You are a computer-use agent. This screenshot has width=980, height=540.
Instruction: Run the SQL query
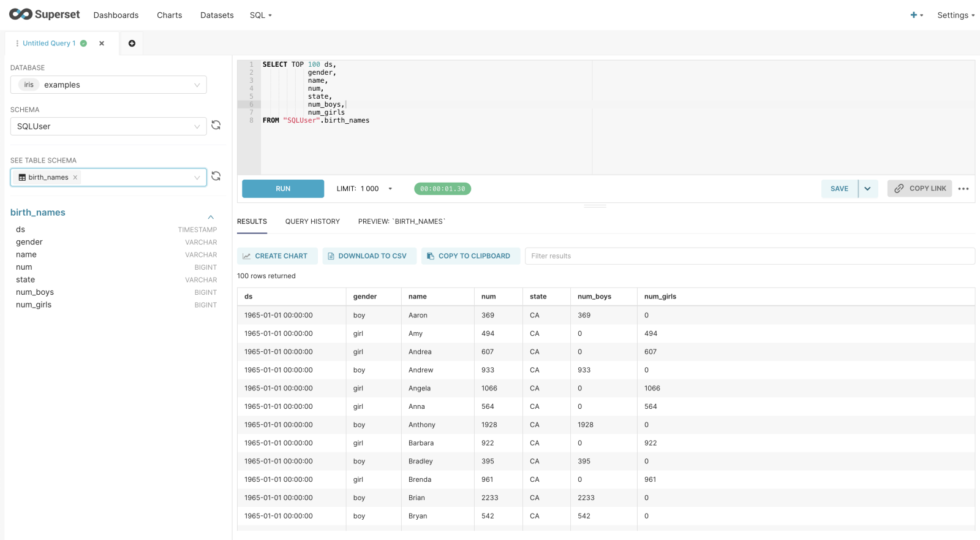pos(283,189)
